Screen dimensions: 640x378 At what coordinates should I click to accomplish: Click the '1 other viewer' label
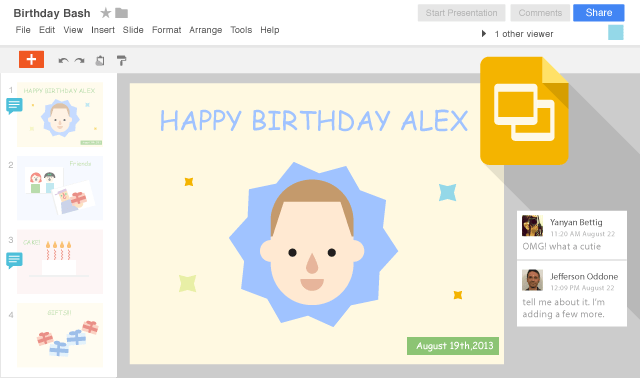(524, 34)
